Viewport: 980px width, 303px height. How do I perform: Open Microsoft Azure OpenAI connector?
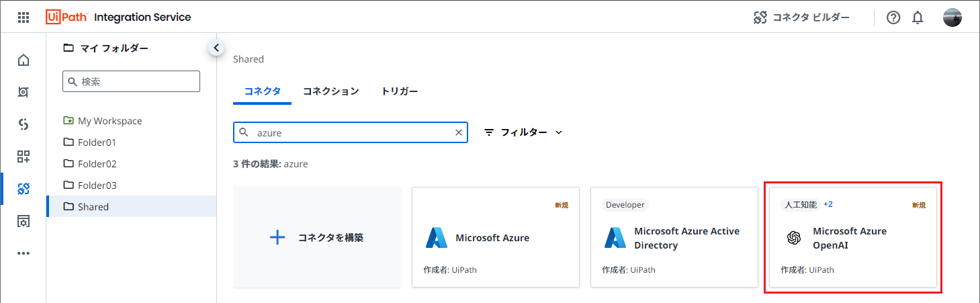pyautogui.click(x=853, y=237)
